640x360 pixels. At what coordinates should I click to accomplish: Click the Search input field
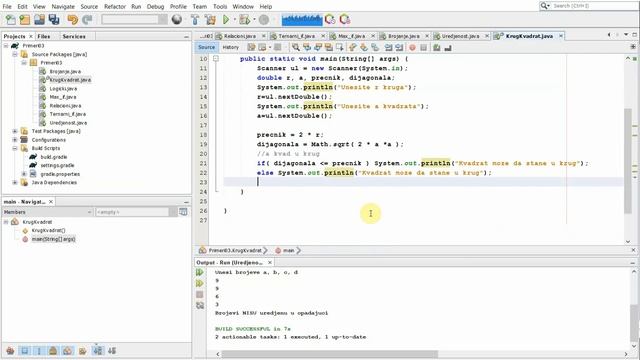(x=594, y=6)
